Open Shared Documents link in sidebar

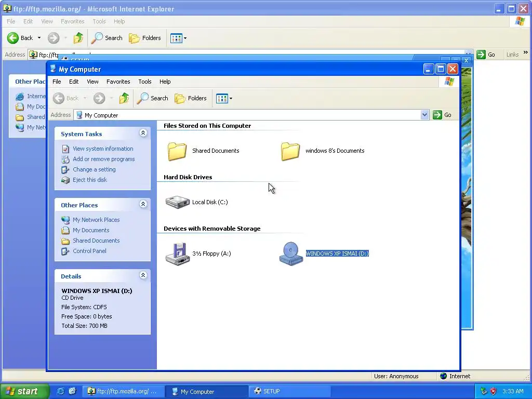tap(96, 241)
